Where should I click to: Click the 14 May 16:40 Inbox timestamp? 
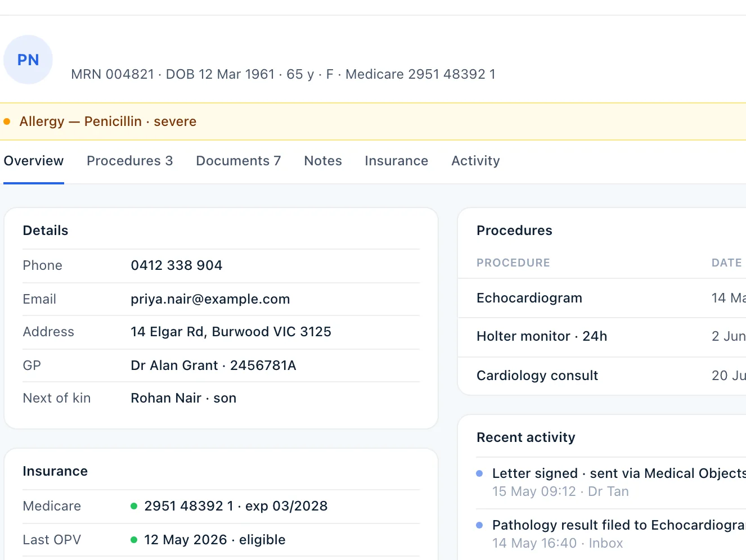558,543
